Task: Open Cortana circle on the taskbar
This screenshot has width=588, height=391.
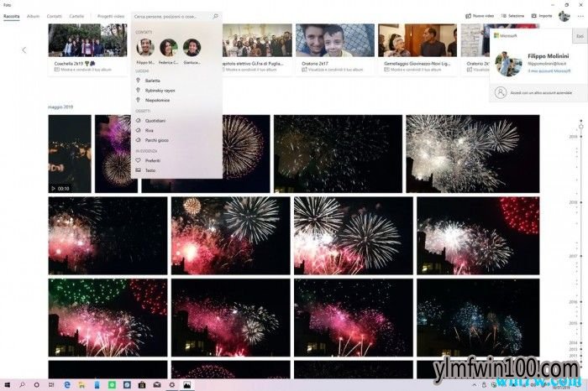Action: click(x=36, y=384)
